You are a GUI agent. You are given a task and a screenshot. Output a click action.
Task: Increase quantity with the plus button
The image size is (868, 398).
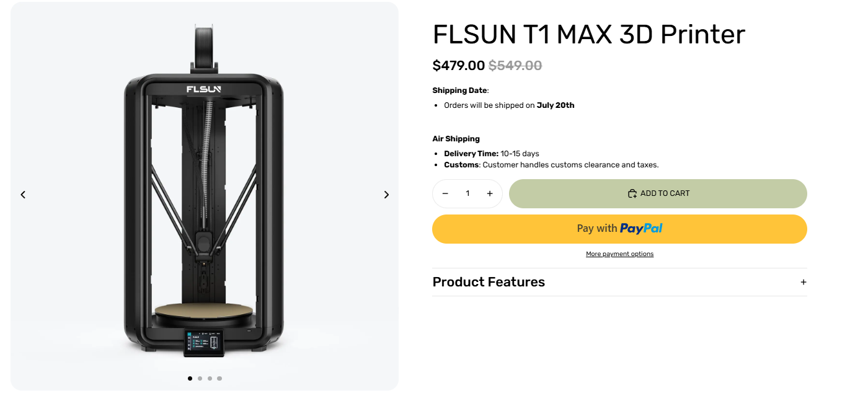490,193
